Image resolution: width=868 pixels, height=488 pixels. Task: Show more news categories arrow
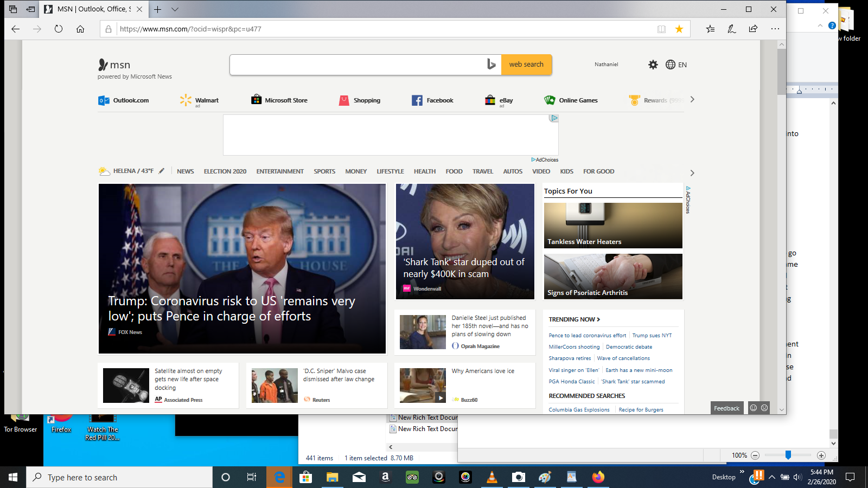[x=692, y=173]
